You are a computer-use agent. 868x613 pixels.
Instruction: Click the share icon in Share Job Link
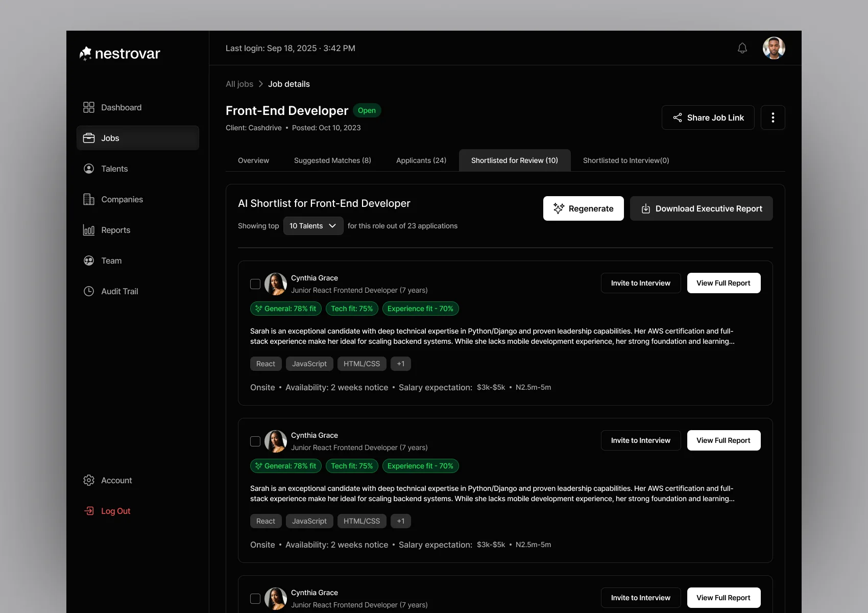(x=678, y=117)
